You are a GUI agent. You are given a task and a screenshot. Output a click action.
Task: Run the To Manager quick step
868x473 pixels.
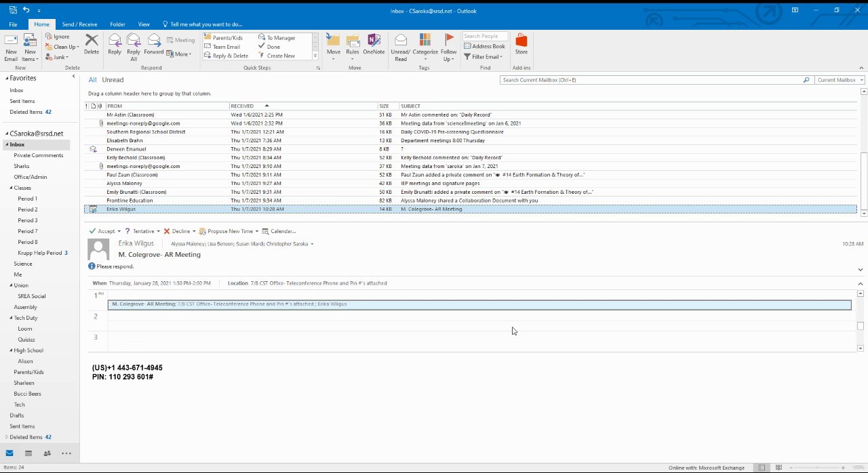coord(277,38)
